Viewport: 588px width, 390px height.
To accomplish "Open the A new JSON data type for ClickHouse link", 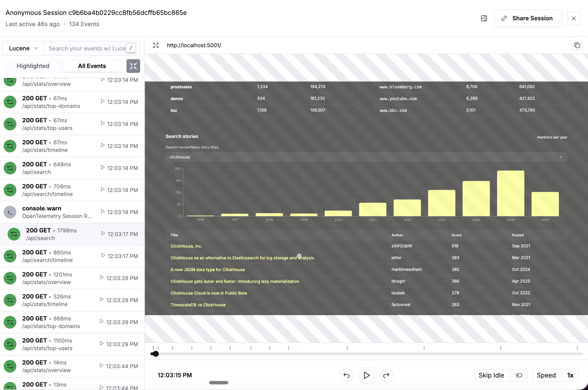I will click(x=208, y=269).
